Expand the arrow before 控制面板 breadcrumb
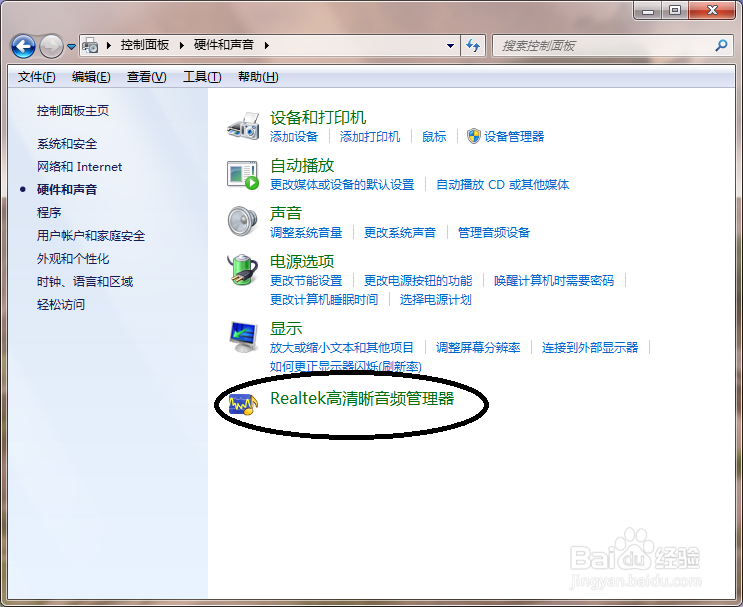This screenshot has width=743, height=607. (x=109, y=45)
